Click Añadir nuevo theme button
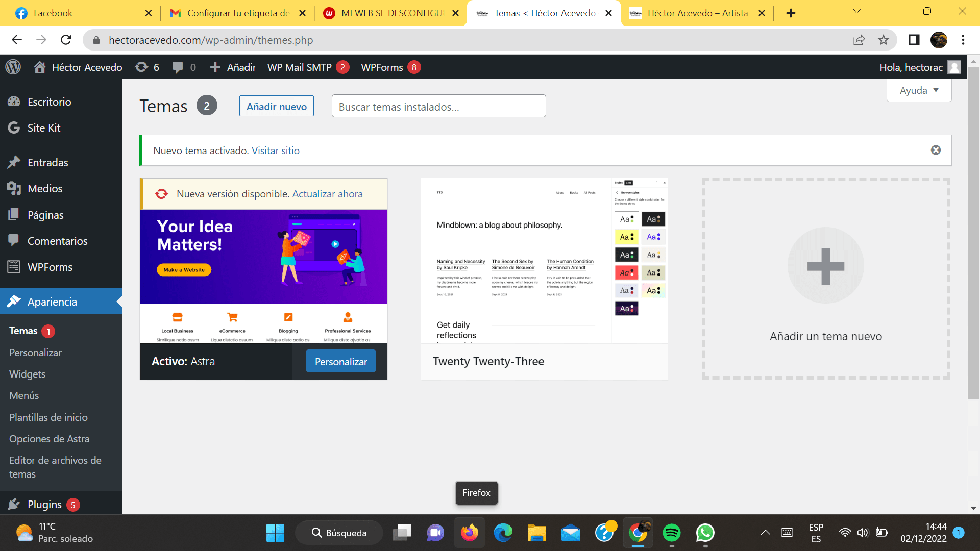Viewport: 980px width, 551px height. click(277, 106)
